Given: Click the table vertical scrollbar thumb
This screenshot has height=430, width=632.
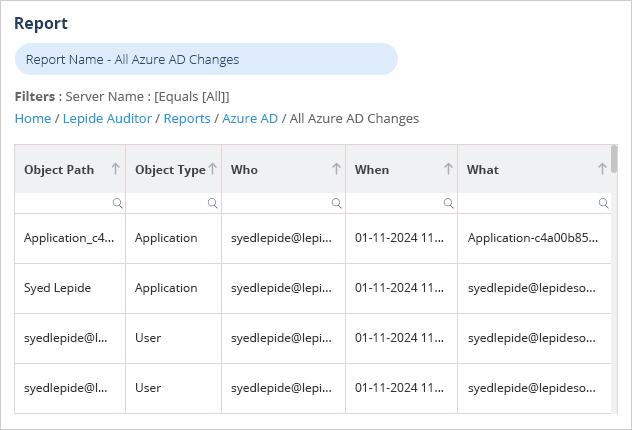Looking at the screenshot, I should click(614, 159).
